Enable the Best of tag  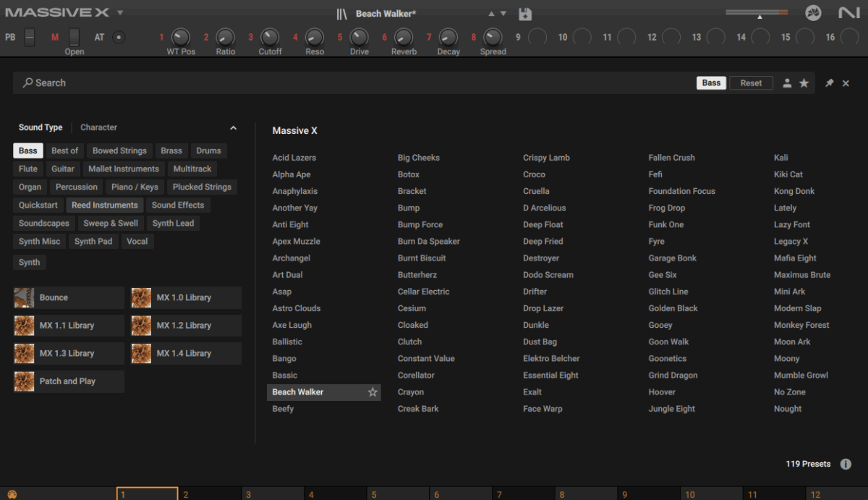pos(65,151)
